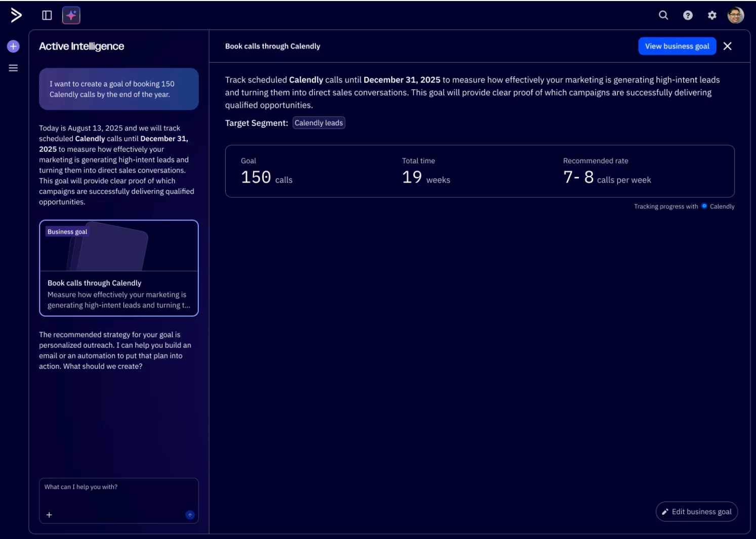The height and width of the screenshot is (539, 756).
Task: Select the Active Intelligence sparkle icon
Action: coord(71,15)
